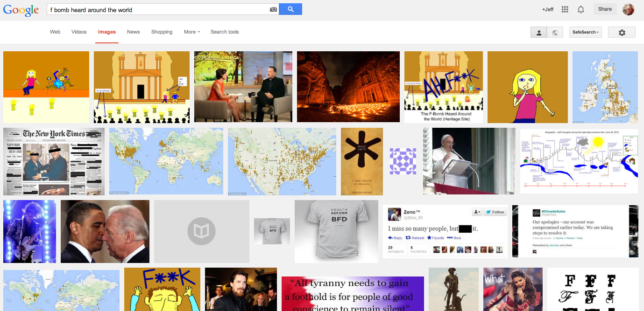Switch to personal results view

pos(538,32)
